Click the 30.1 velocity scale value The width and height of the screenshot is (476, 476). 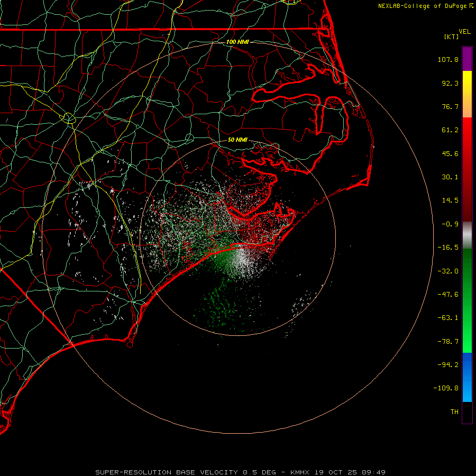tap(450, 177)
